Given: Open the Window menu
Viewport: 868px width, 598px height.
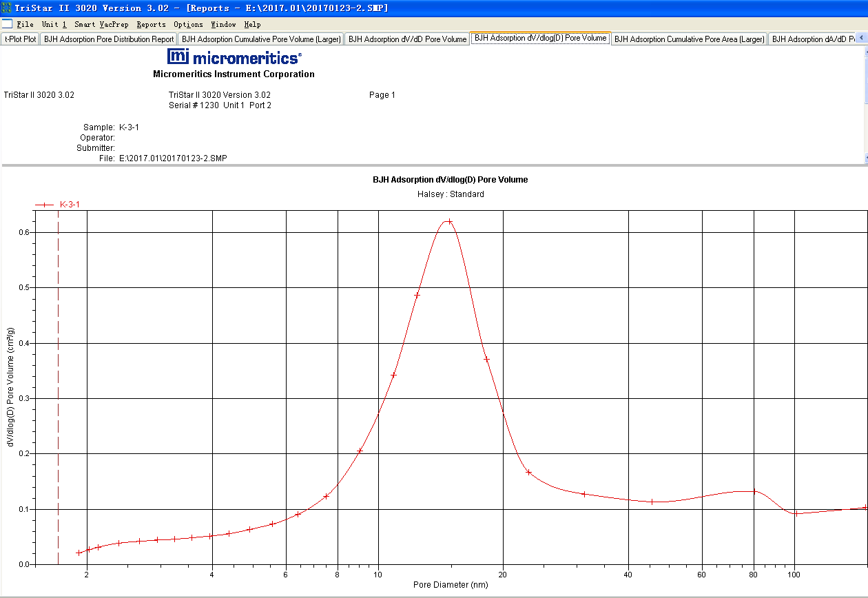Looking at the screenshot, I should pos(223,24).
